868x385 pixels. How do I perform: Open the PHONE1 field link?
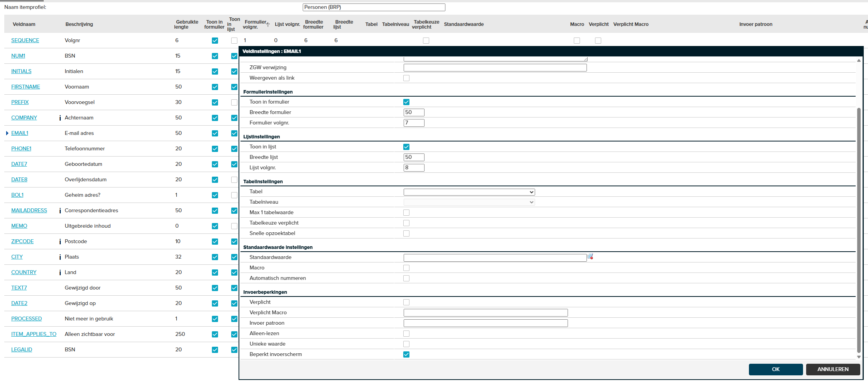pos(21,149)
